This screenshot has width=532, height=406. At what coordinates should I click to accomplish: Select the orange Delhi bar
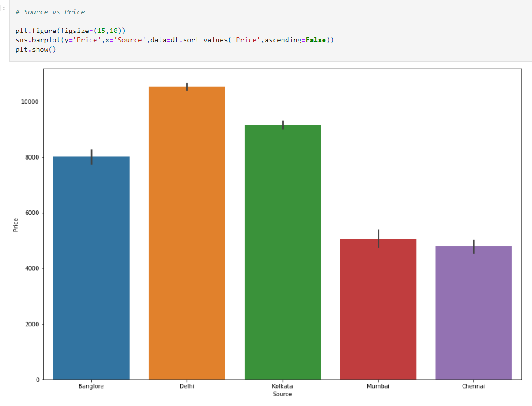click(x=186, y=229)
